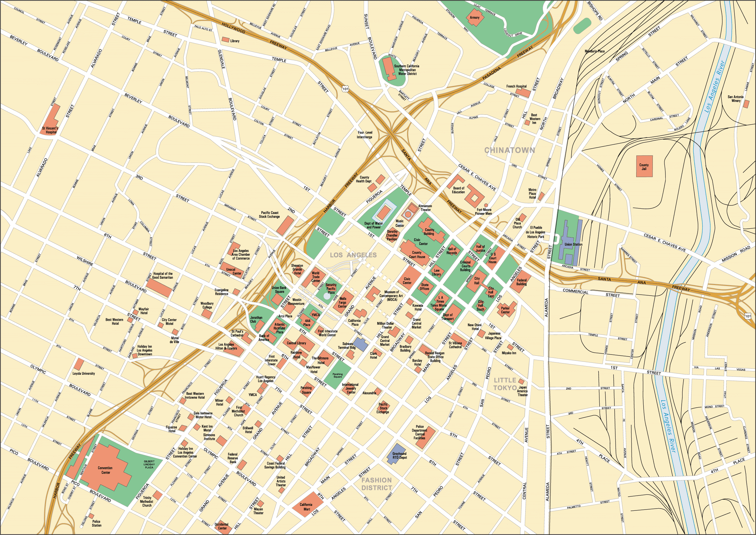Click the "Hall of Justice" label

[480, 248]
